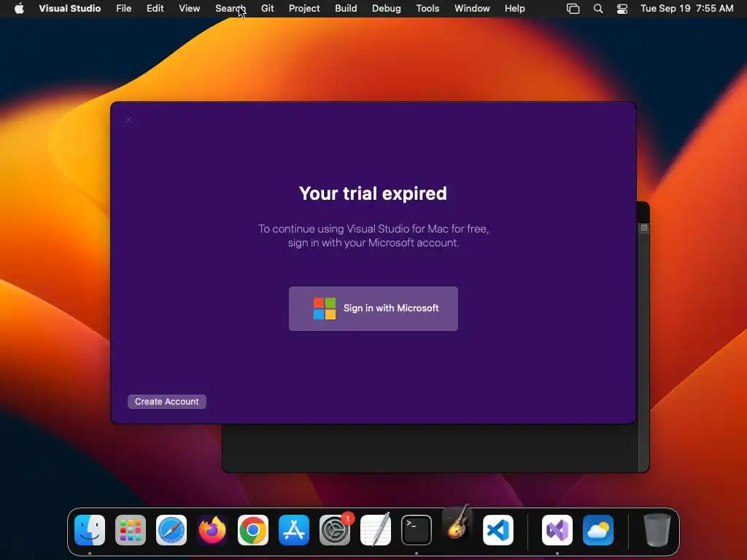Open Finder from the dock

90,530
